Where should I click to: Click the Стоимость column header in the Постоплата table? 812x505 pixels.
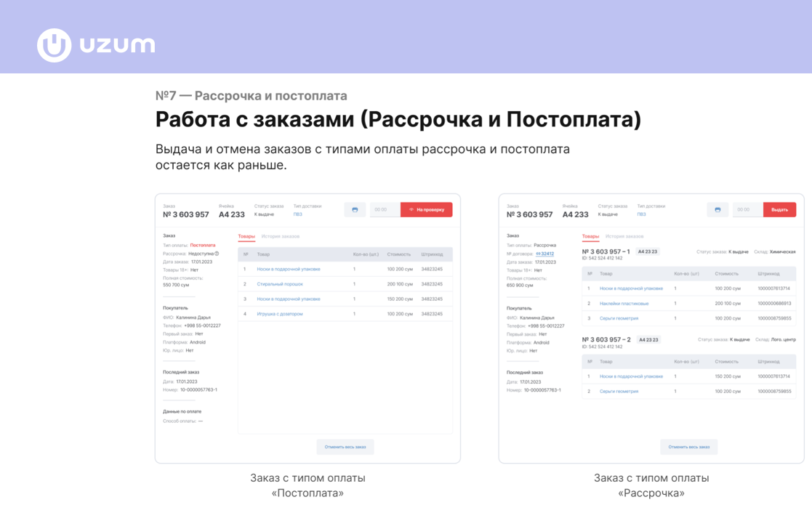(399, 254)
